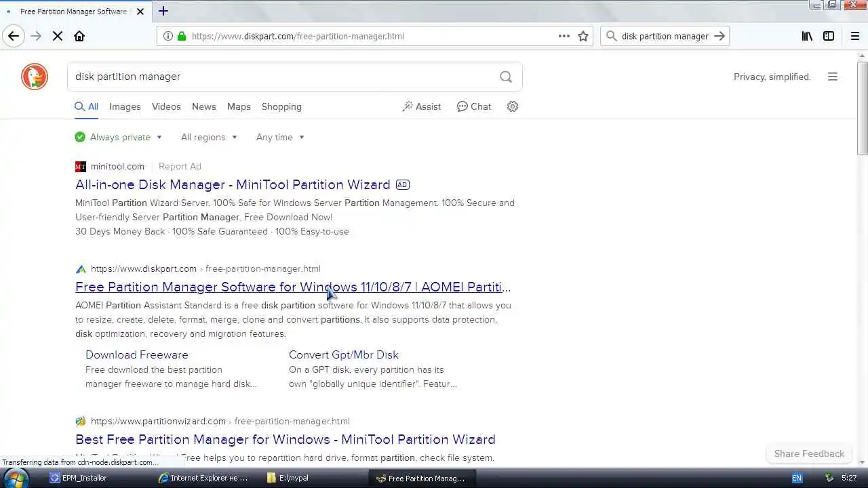Click the Share Feedback button

click(809, 453)
